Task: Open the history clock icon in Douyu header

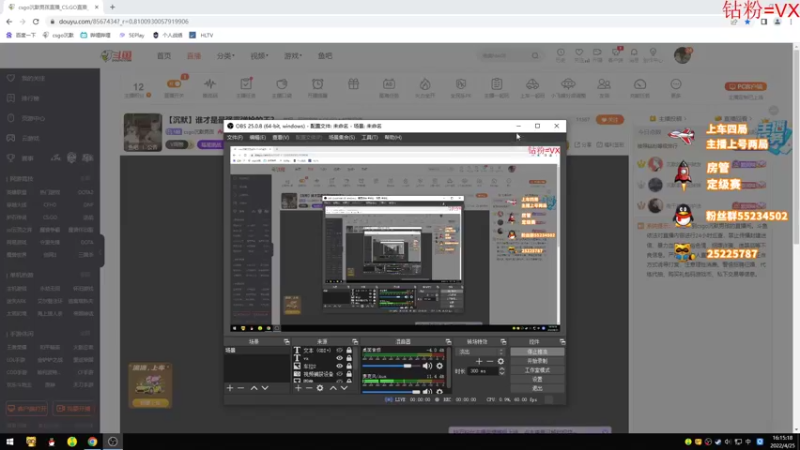Action: click(x=560, y=53)
